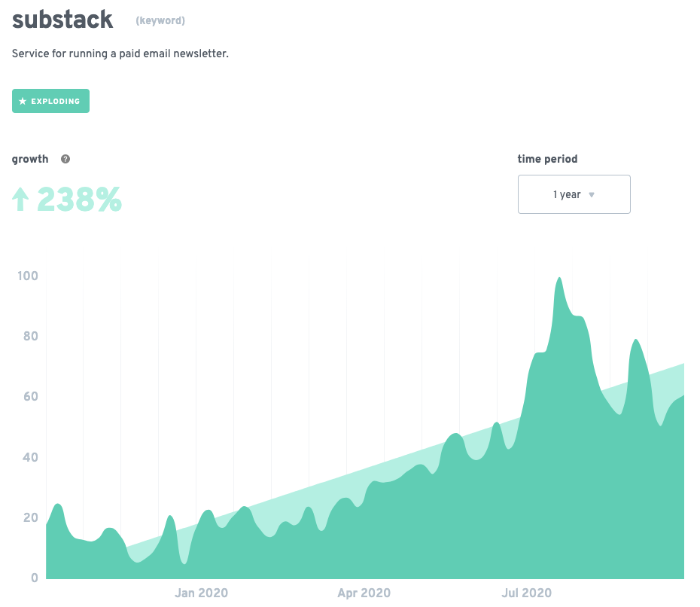Click the 60 value on the y-axis
The image size is (700, 607).
[29, 397]
